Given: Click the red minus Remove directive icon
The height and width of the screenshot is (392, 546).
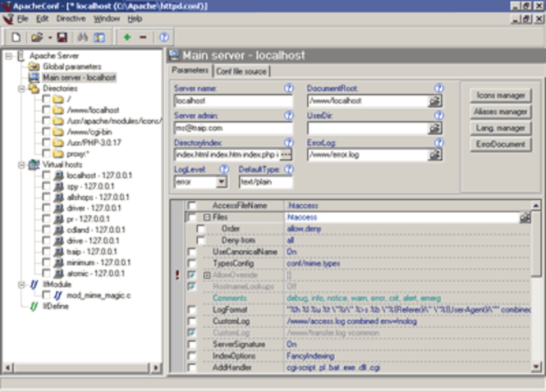Looking at the screenshot, I should (x=143, y=37).
